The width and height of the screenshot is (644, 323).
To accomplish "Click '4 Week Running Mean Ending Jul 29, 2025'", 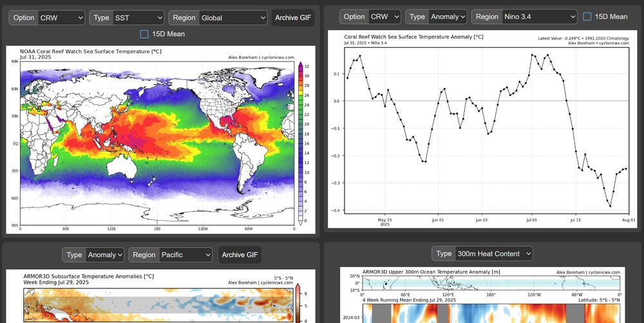I will 409,300.
